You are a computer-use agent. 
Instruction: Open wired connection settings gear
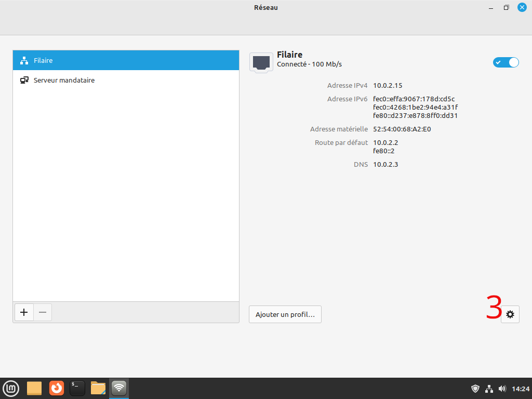click(x=510, y=314)
